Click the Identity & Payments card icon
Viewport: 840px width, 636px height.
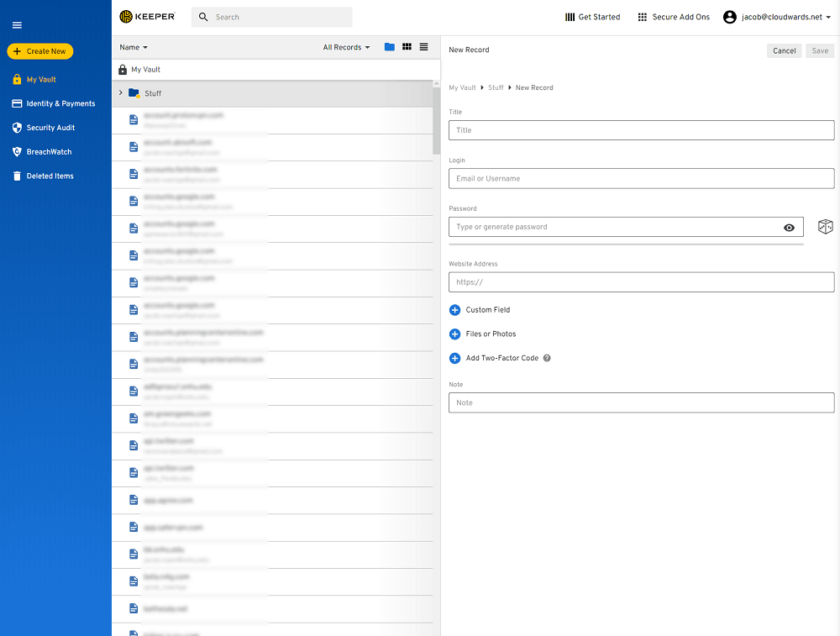[17, 103]
